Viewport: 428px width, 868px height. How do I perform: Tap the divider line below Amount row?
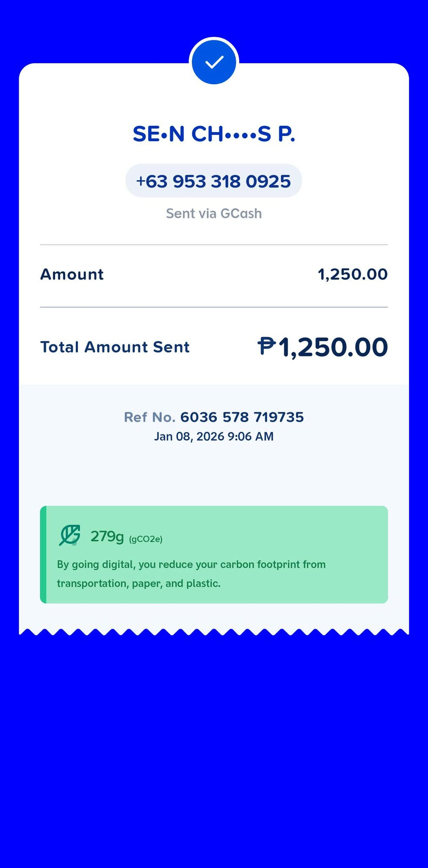214,307
